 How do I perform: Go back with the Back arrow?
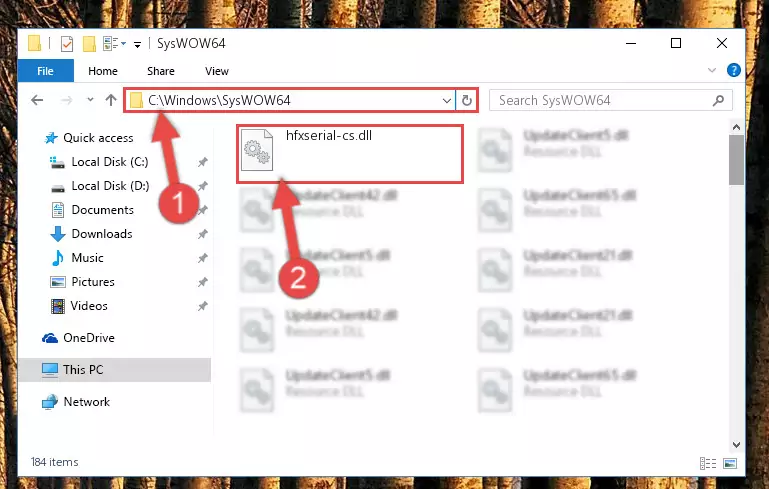37,101
